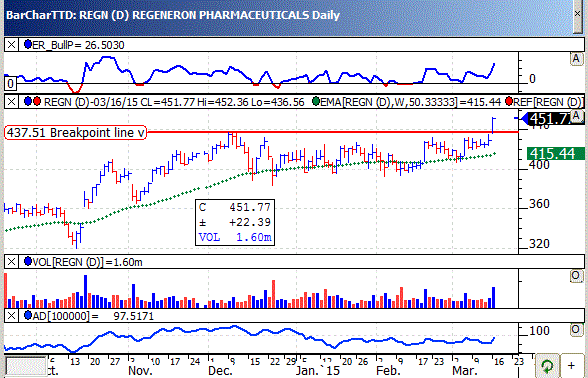
Task: Click the AD[100000]= 97.5171 label
Action: coord(93,316)
